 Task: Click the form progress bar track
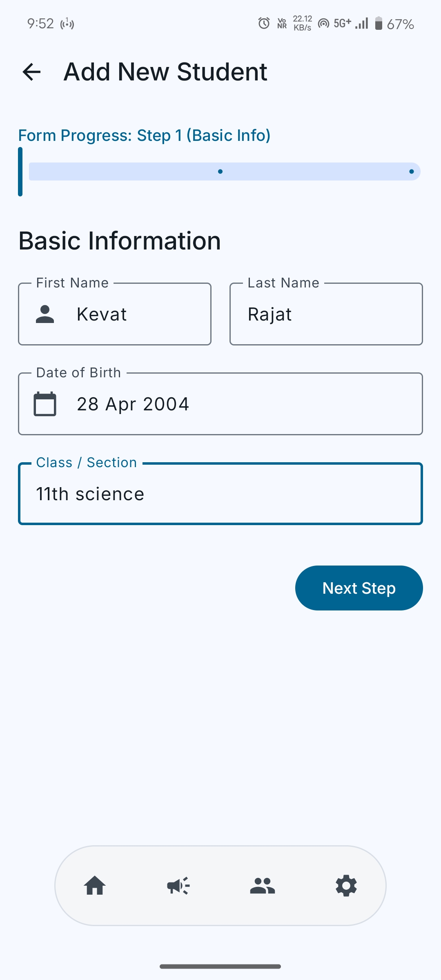122,171
